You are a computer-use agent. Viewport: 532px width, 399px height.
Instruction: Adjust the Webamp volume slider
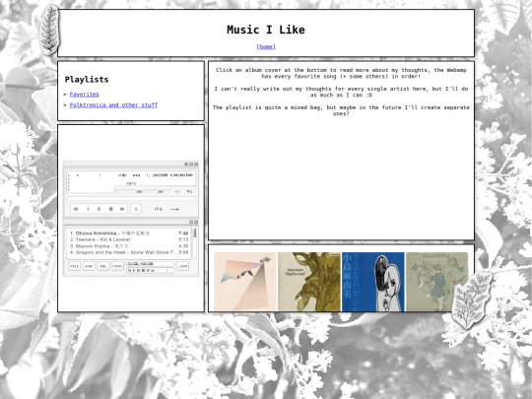click(x=132, y=191)
